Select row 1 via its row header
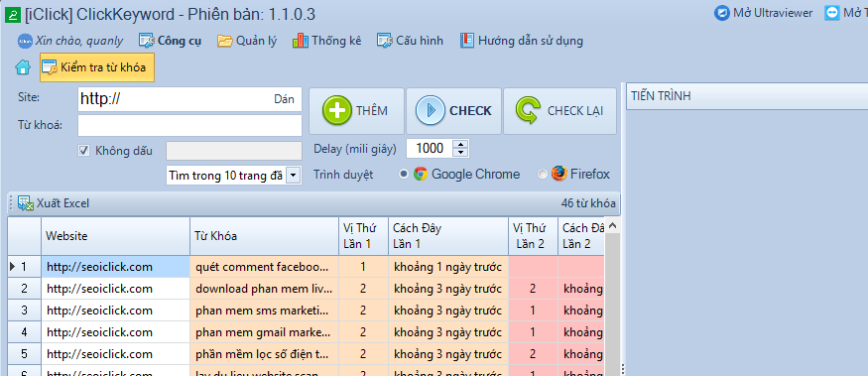 tap(25, 267)
